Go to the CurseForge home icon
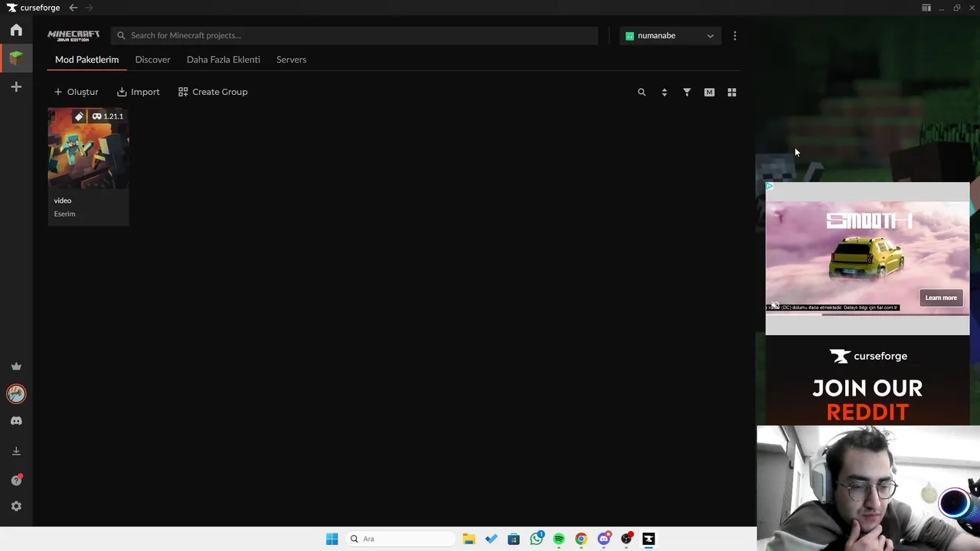 tap(16, 30)
